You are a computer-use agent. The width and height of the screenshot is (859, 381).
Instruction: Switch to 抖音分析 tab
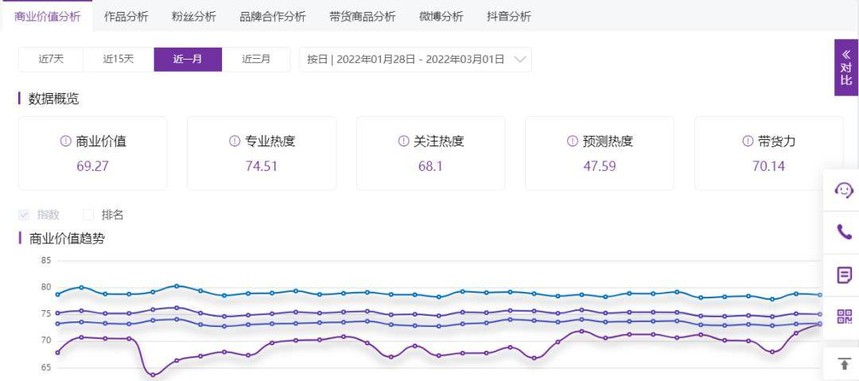(508, 16)
